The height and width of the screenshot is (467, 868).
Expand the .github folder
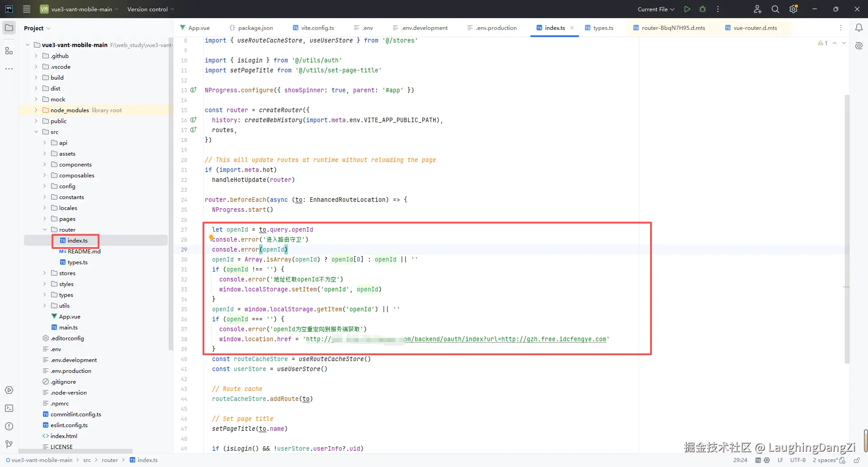coord(36,56)
